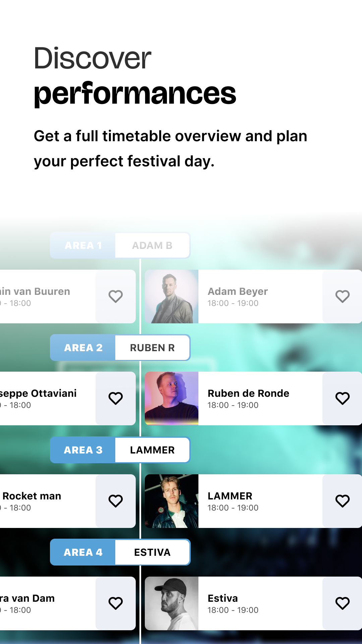Tap the heart beside van Buuren's slot

click(116, 297)
